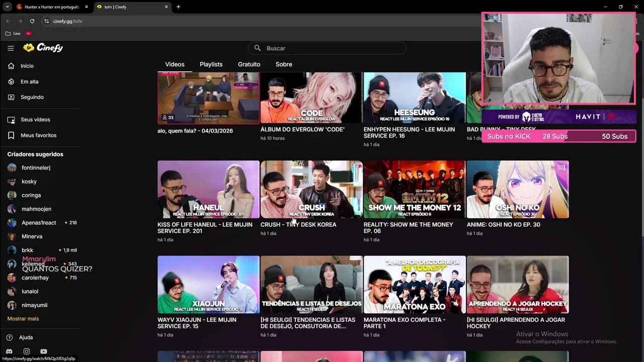This screenshot has width=644, height=362.
Task: Click the YouTube bookmark icon in bookmarks bar
Action: click(x=29, y=34)
